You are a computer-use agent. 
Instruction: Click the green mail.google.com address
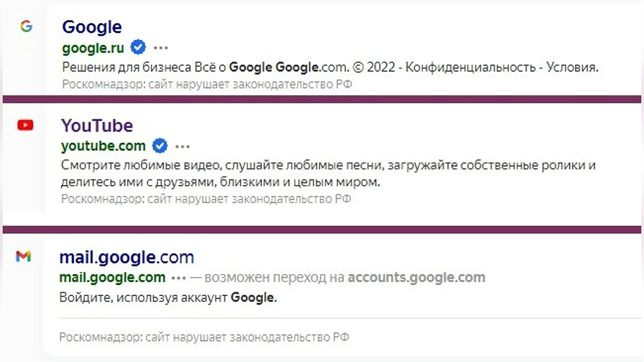coord(112,278)
